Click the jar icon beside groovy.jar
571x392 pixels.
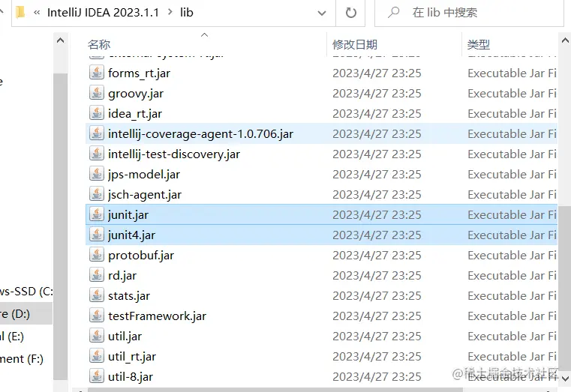pos(97,93)
